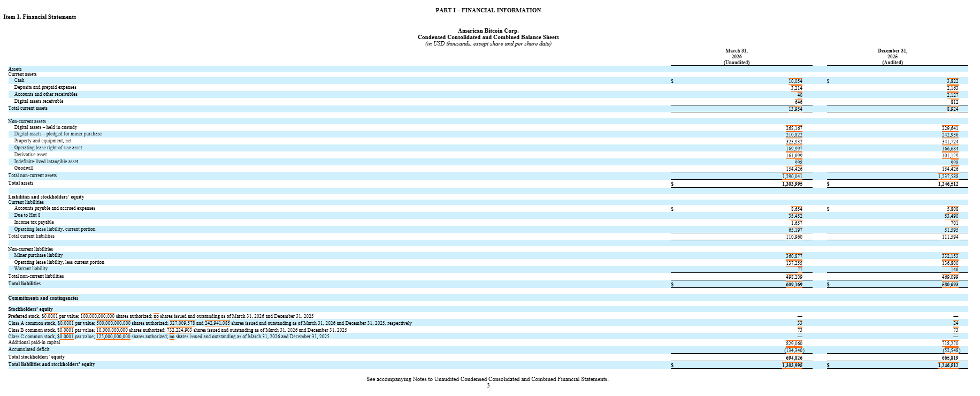
Task: Click the "Additional paid-in capital" label
Action: click(34, 342)
